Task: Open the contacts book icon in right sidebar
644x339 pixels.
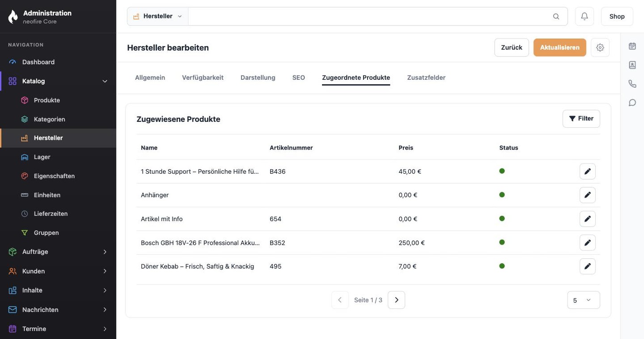Action: coord(632,65)
